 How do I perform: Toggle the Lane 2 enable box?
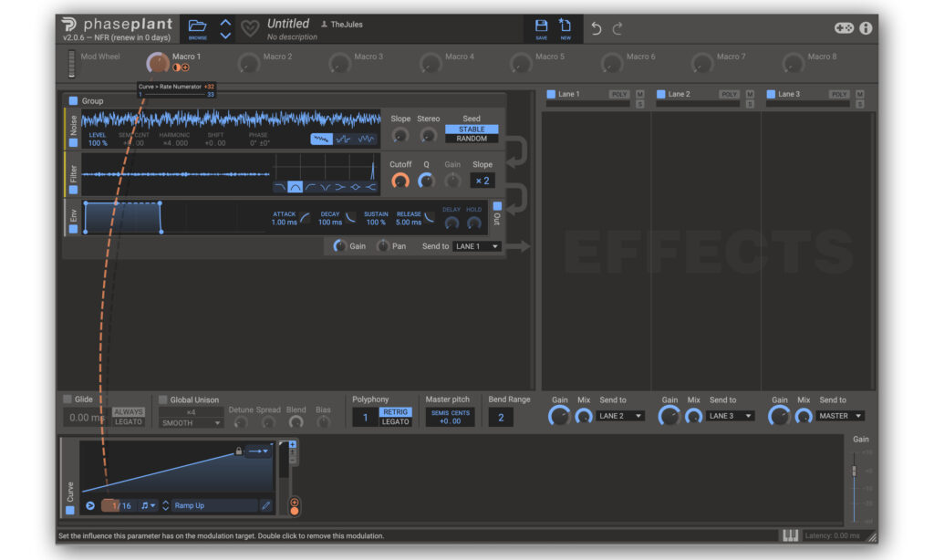tap(660, 94)
